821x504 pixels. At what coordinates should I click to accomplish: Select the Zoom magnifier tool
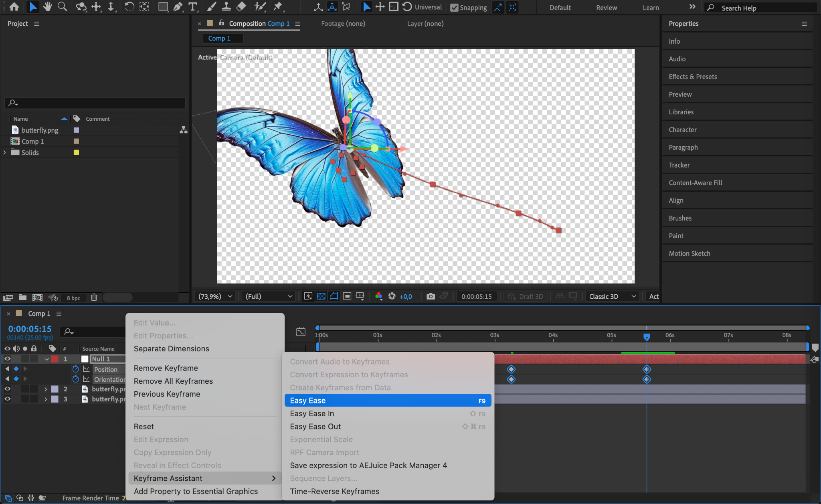pos(62,7)
